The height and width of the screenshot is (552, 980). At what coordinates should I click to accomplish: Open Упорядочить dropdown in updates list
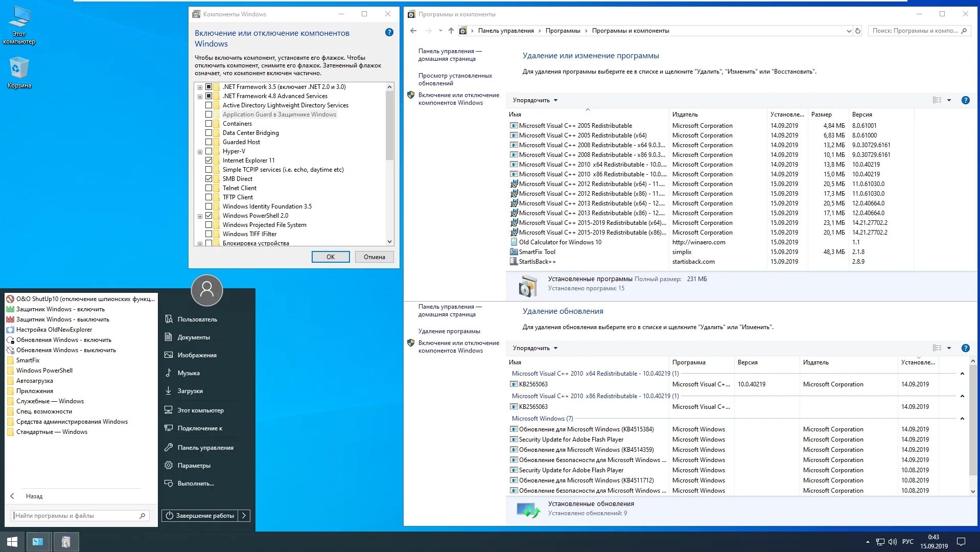click(x=535, y=348)
